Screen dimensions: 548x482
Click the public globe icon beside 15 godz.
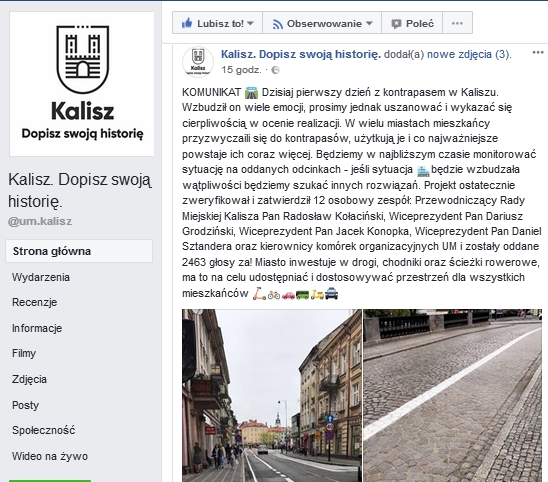275,70
